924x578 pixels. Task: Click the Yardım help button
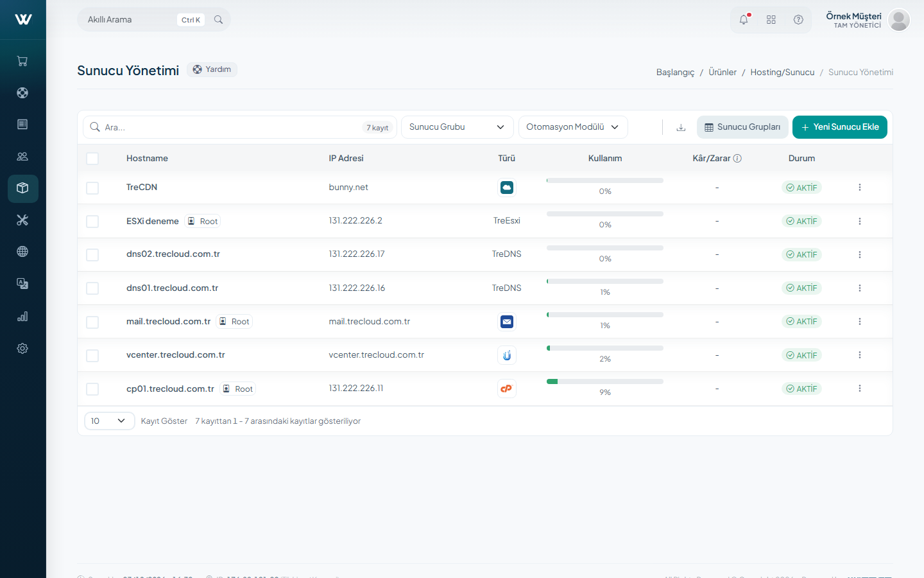coord(212,69)
